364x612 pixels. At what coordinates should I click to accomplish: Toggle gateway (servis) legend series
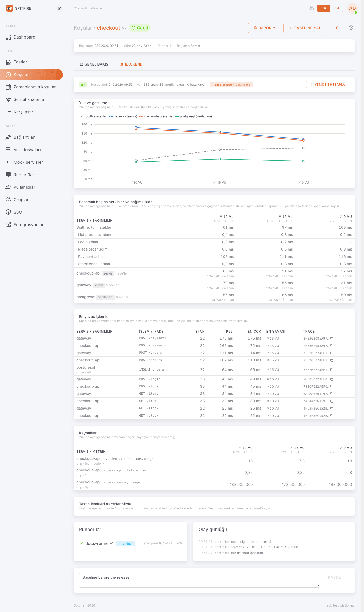[123, 116]
